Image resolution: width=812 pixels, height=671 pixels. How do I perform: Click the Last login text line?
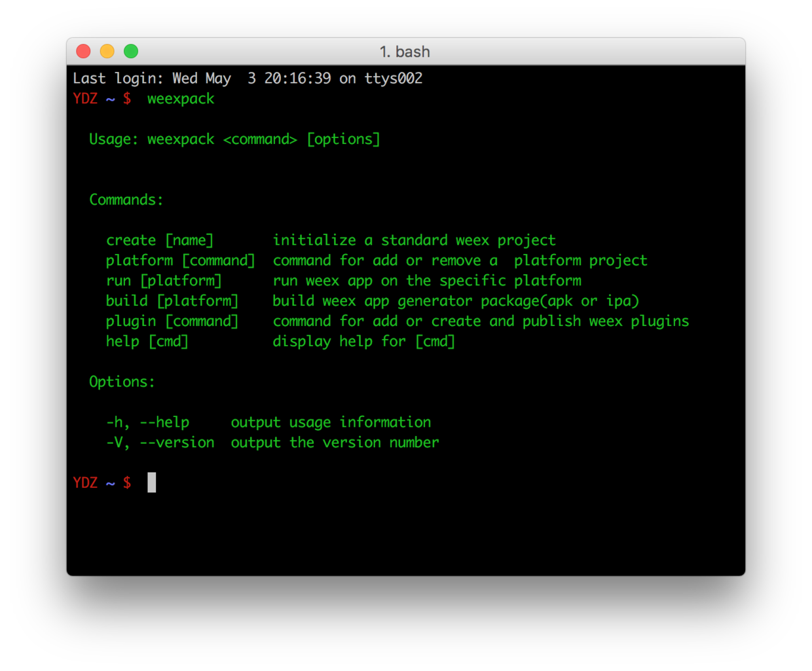click(x=248, y=79)
